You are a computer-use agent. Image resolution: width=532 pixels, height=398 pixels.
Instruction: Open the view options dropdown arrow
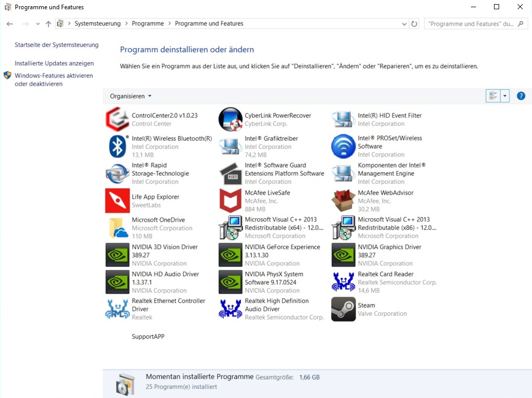[x=505, y=96]
